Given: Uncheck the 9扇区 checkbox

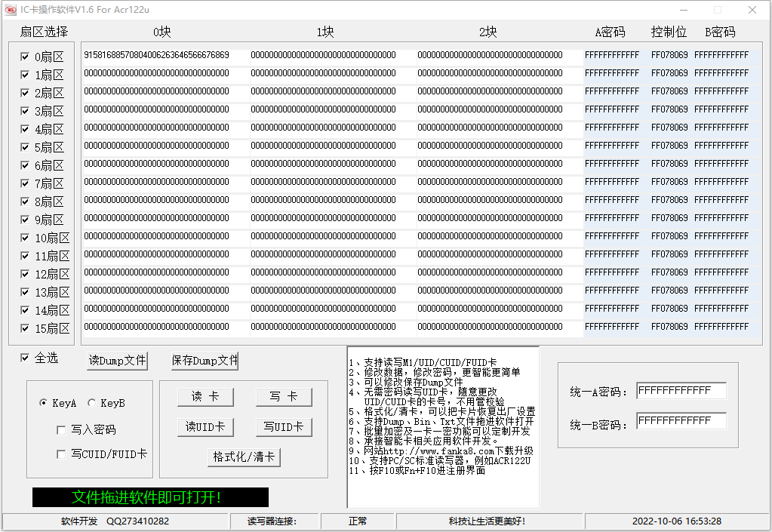Looking at the screenshot, I should (x=25, y=220).
